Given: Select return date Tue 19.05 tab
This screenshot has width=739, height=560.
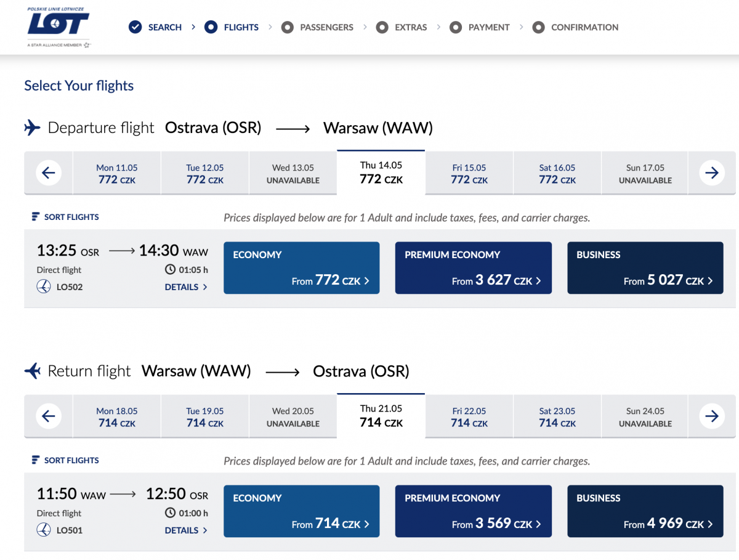Looking at the screenshot, I should [x=205, y=417].
